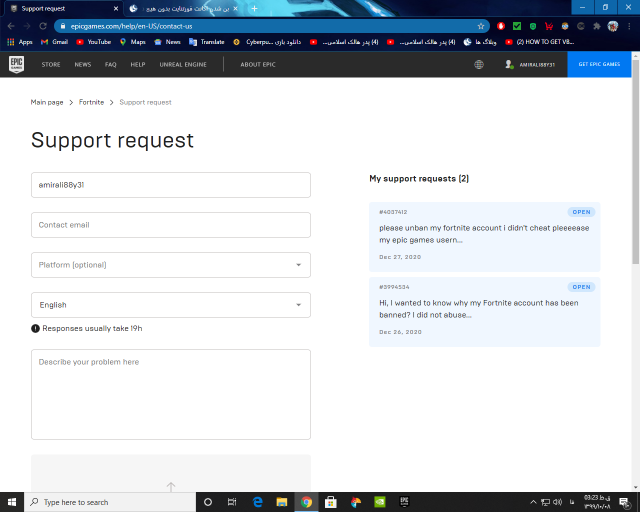Bookmark this page with the star icon

[x=481, y=26]
